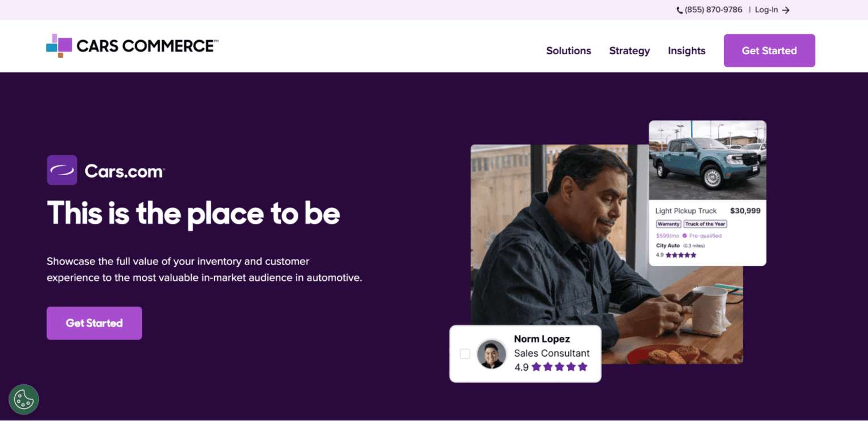Call the (855) 870-9786 phone link
Viewport: 868px width, 421px height.
click(x=713, y=10)
